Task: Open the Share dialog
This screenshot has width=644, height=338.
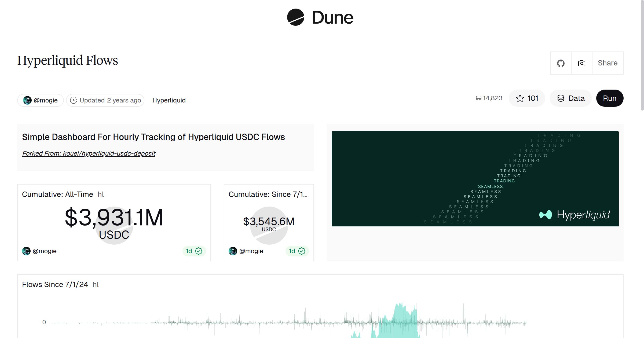Action: tap(607, 63)
